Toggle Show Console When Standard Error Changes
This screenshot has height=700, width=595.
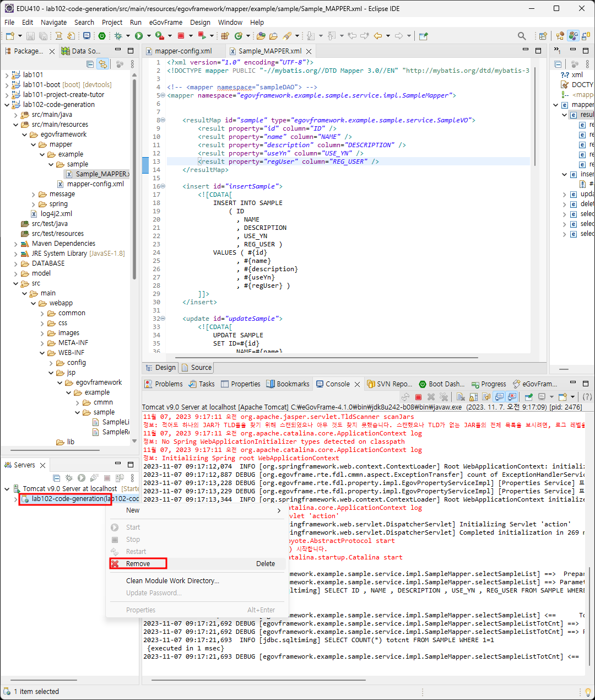click(x=512, y=397)
